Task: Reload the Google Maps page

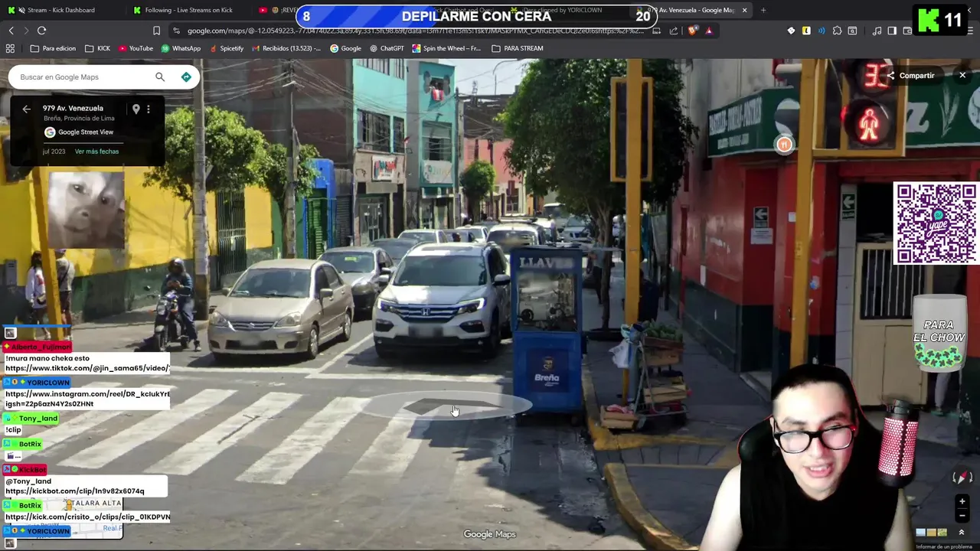Action: [41, 31]
